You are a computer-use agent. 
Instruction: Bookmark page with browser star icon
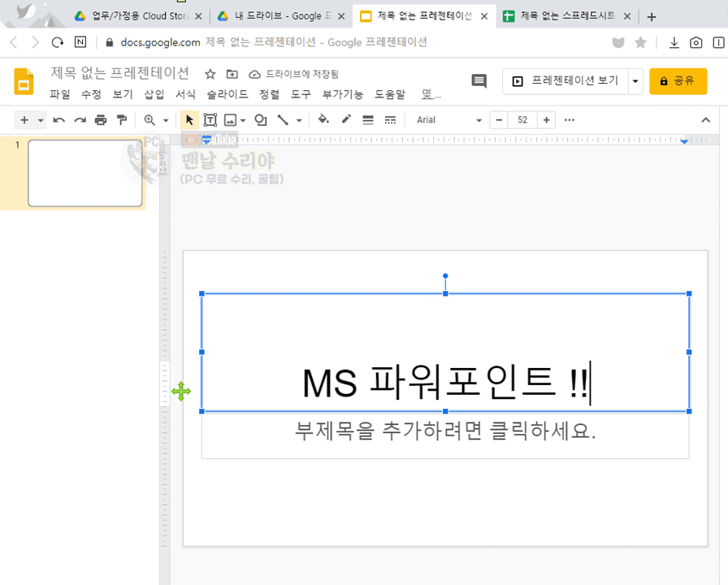641,43
